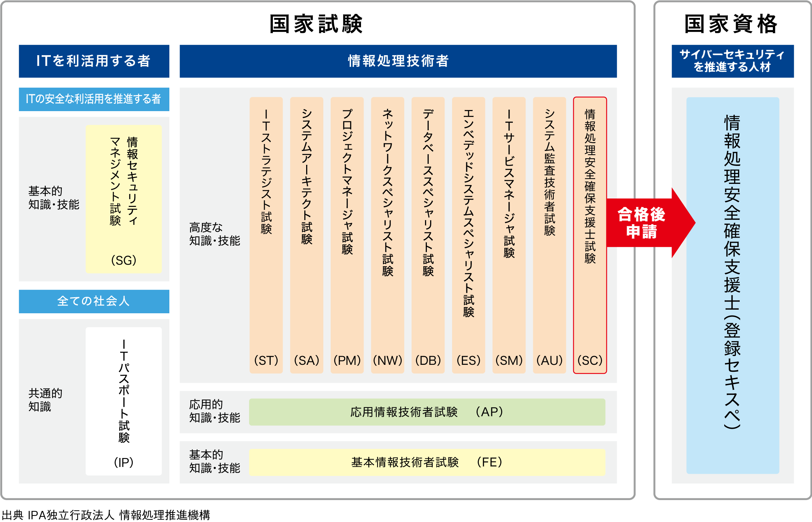
Task: Click the red-outlined 情報処理安全確保支援士試験 (SC) box
Action: click(590, 235)
